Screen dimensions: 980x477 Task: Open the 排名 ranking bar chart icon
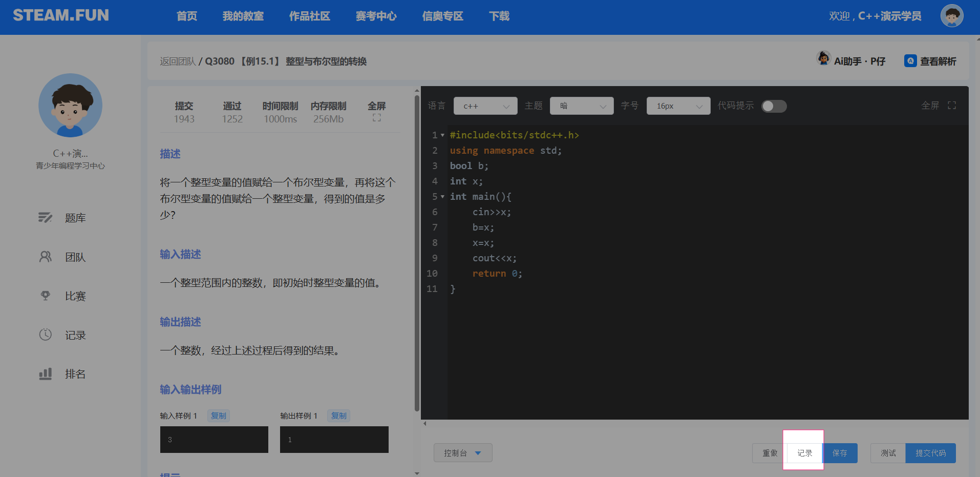45,374
